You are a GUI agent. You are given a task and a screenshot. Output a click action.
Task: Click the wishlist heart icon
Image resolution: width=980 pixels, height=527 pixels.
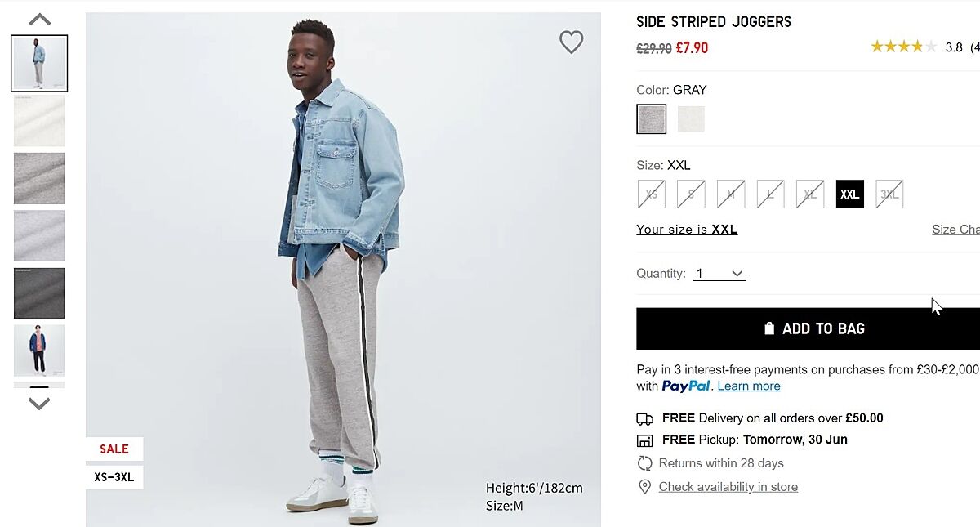tap(571, 42)
